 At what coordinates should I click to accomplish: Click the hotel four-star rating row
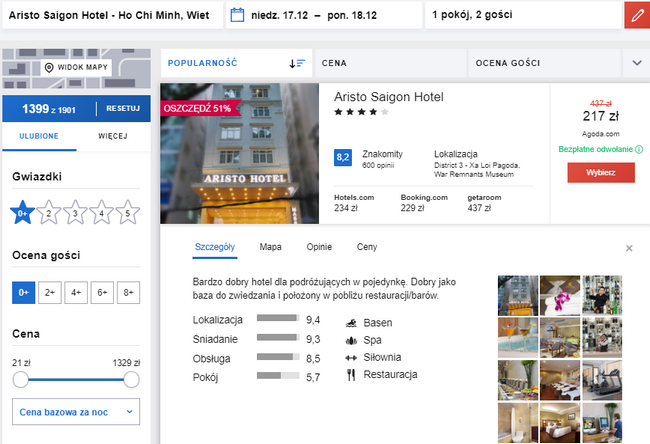[x=362, y=112]
